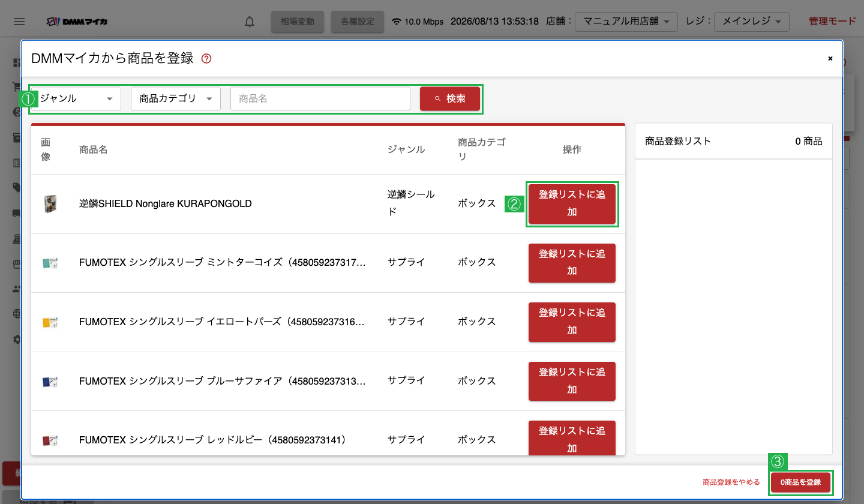The height and width of the screenshot is (504, 864).
Task: Open the notification bell
Action: (250, 22)
